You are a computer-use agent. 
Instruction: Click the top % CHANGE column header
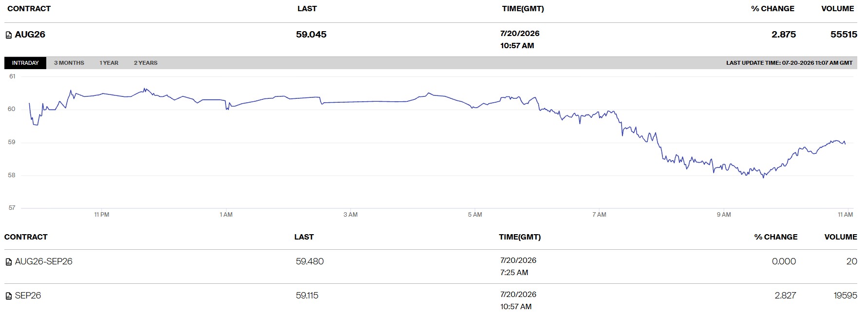coord(773,9)
